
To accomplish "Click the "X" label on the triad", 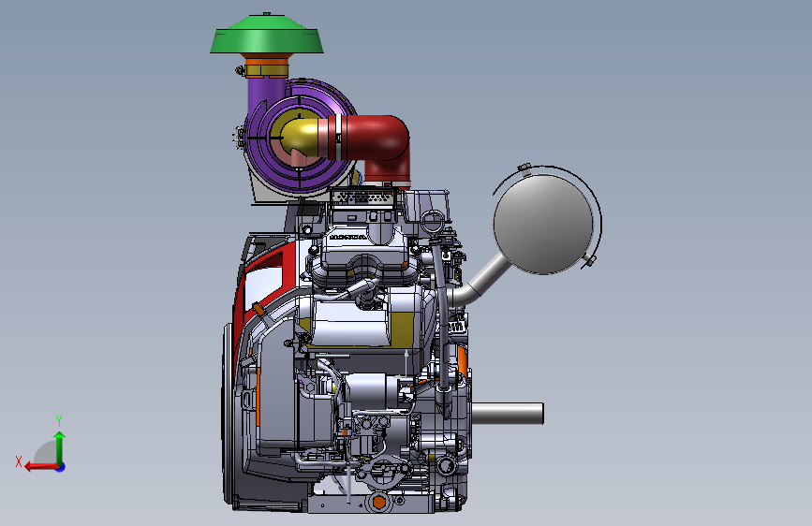I will 19,461.
